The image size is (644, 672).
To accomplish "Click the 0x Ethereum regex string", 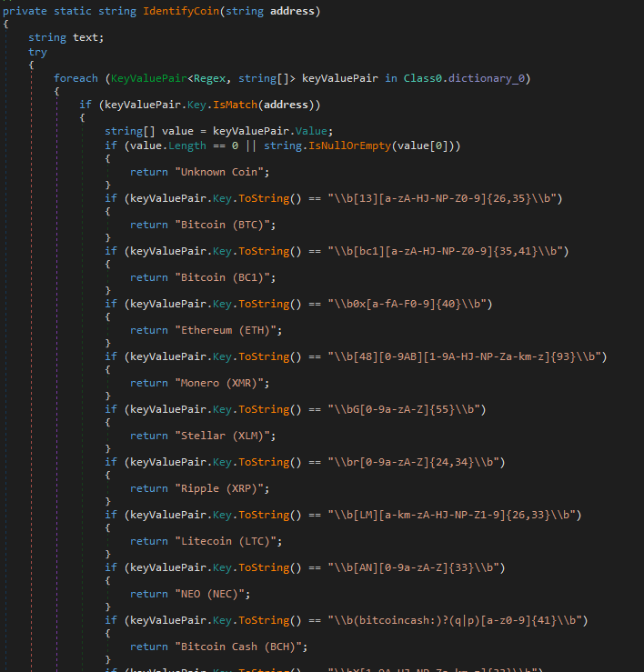I will 407,304.
